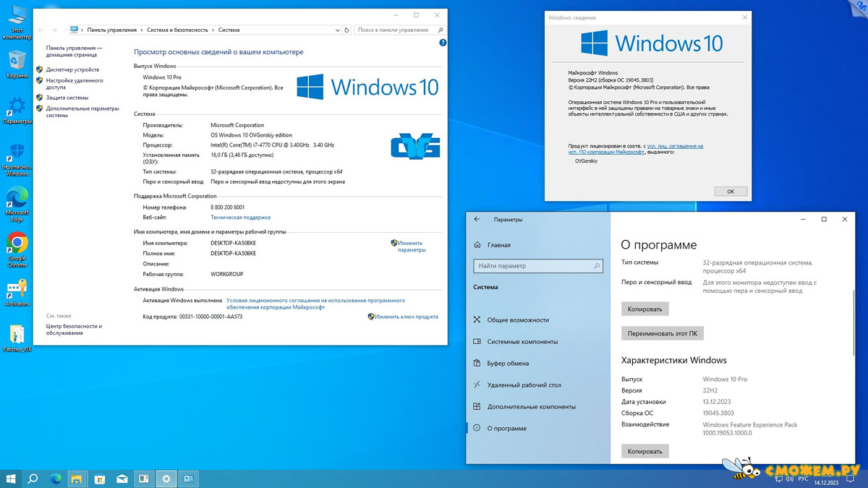Click 'Переименовать этот ПК' button
Viewport: 868px width, 488px height.
tap(663, 333)
